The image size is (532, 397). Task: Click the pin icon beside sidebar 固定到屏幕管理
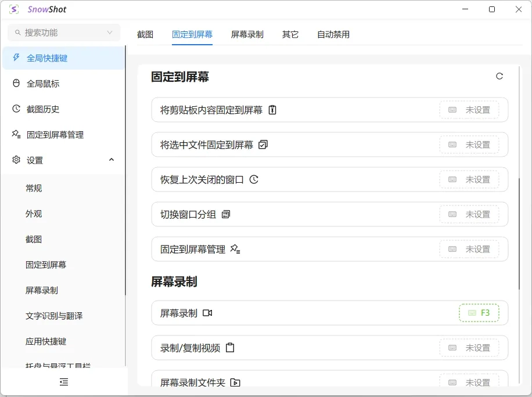[x=16, y=134]
